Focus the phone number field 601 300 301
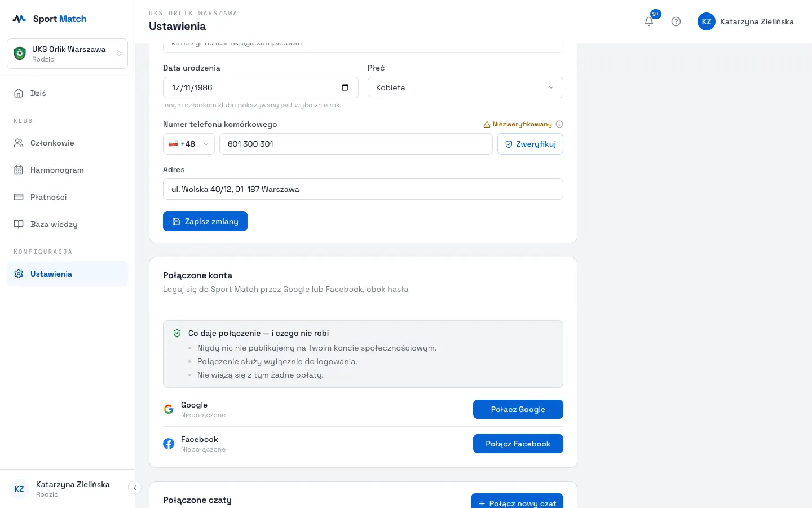 [356, 144]
